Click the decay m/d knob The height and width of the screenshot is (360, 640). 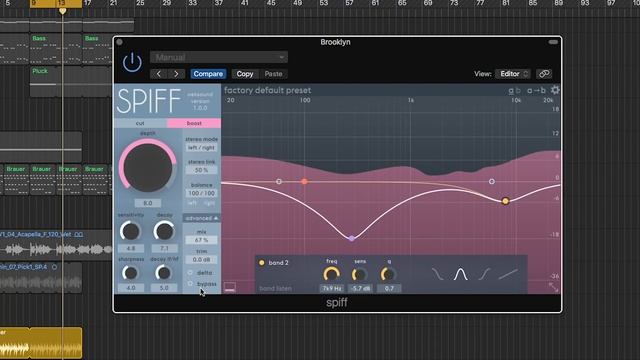tap(164, 273)
